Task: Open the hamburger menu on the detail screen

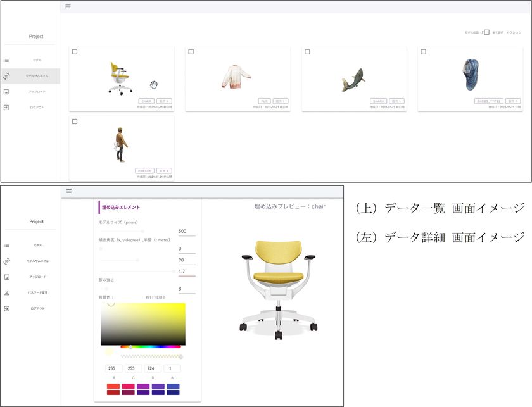Action: (x=68, y=191)
